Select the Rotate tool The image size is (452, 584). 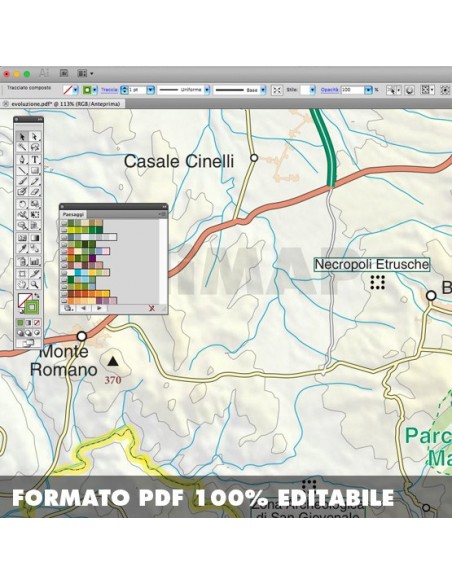click(22, 204)
